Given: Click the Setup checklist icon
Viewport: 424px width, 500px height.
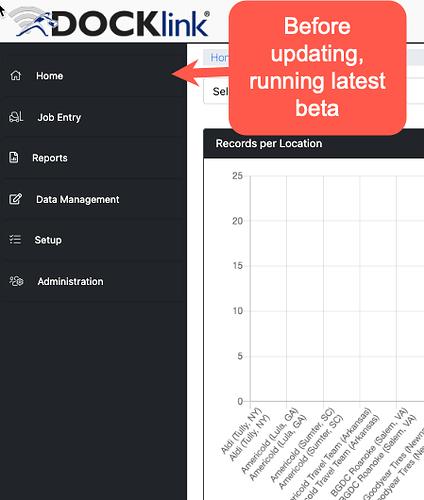Looking at the screenshot, I should pos(15,240).
